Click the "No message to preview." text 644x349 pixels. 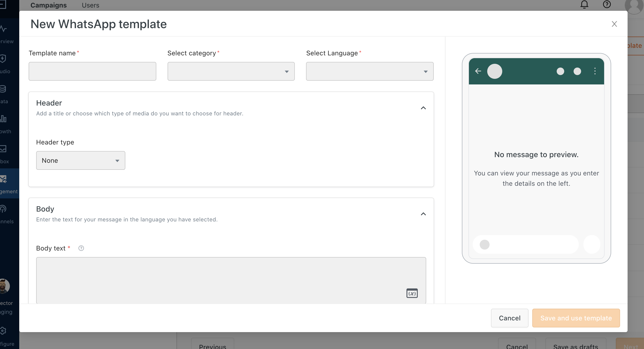click(x=536, y=155)
